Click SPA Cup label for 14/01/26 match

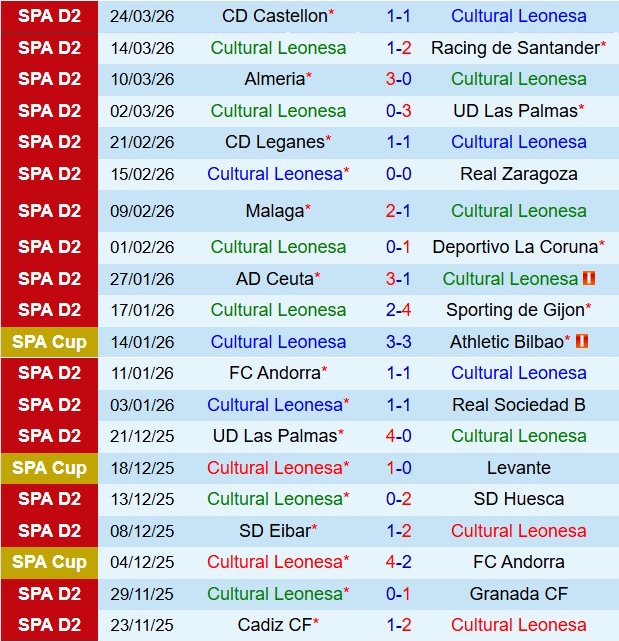[x=49, y=342]
